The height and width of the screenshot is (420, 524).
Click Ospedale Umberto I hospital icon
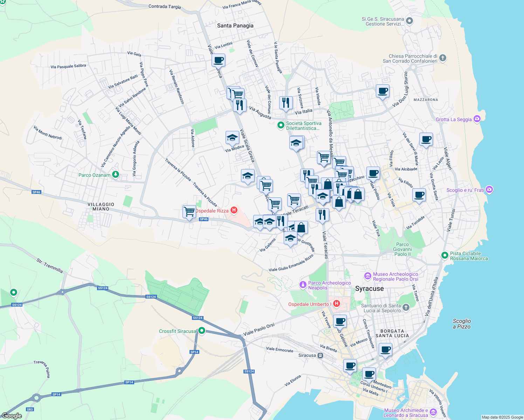(336, 303)
